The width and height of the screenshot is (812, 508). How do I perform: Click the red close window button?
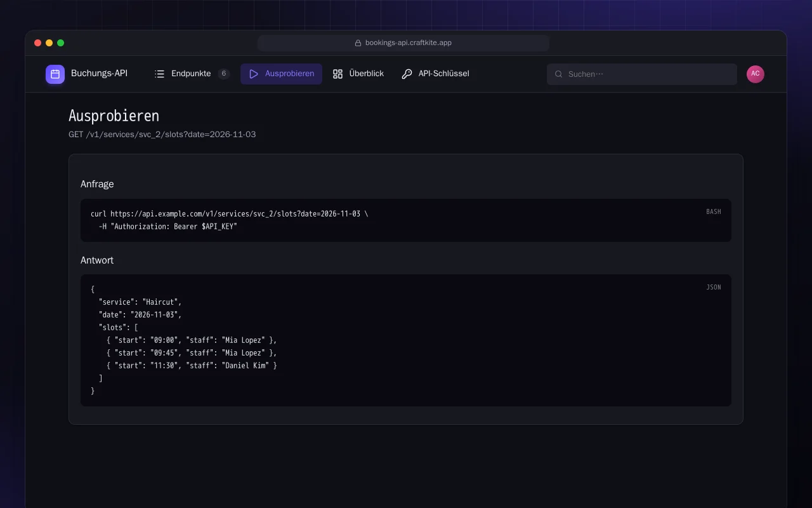coord(37,43)
